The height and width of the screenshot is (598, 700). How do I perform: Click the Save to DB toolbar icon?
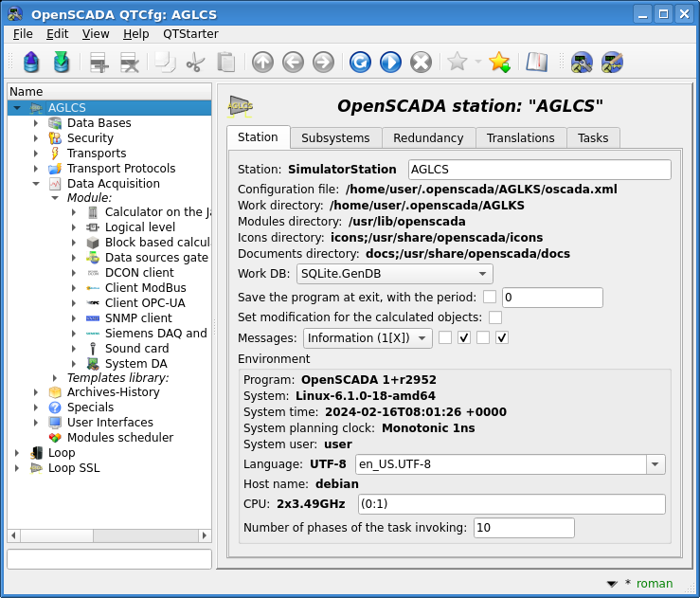(x=62, y=63)
